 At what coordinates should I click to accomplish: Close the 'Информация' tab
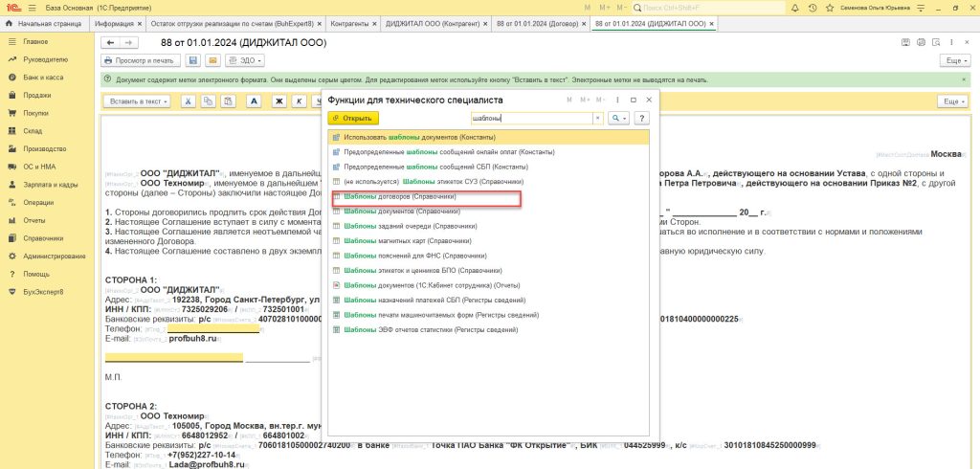[140, 24]
